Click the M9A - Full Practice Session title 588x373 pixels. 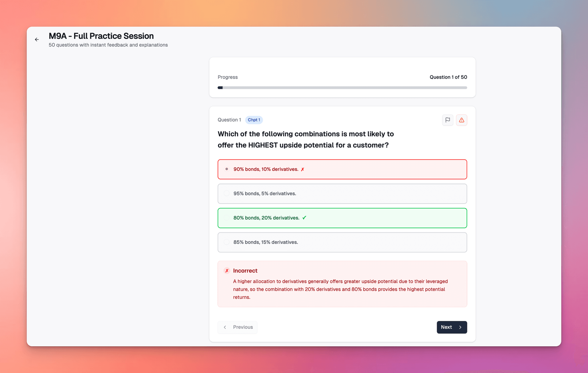[101, 36]
